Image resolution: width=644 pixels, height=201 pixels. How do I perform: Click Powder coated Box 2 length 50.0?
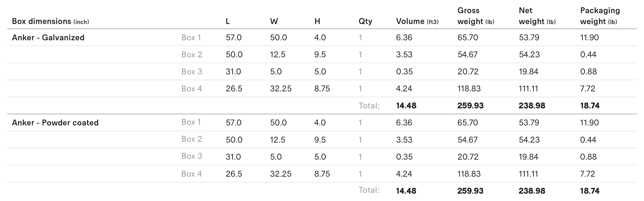click(x=234, y=140)
